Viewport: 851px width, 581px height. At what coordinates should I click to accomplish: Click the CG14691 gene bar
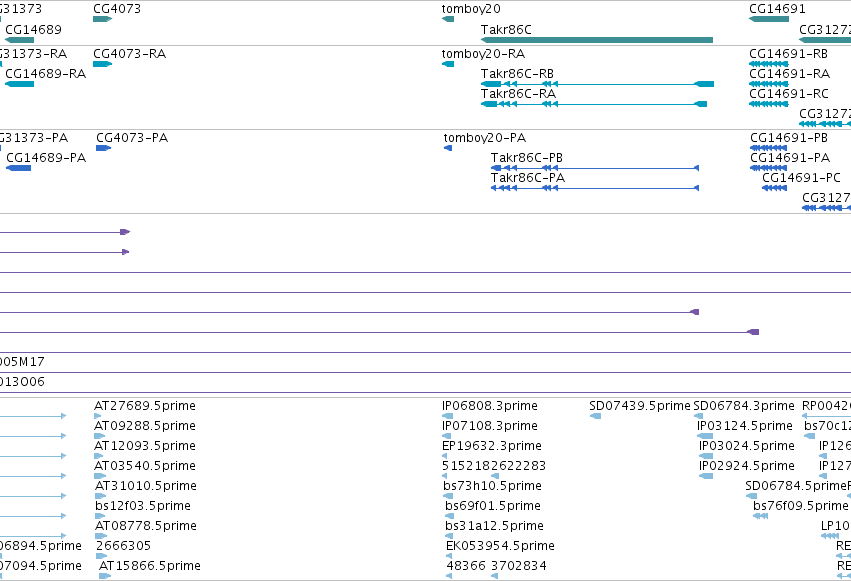pyautogui.click(x=769, y=19)
